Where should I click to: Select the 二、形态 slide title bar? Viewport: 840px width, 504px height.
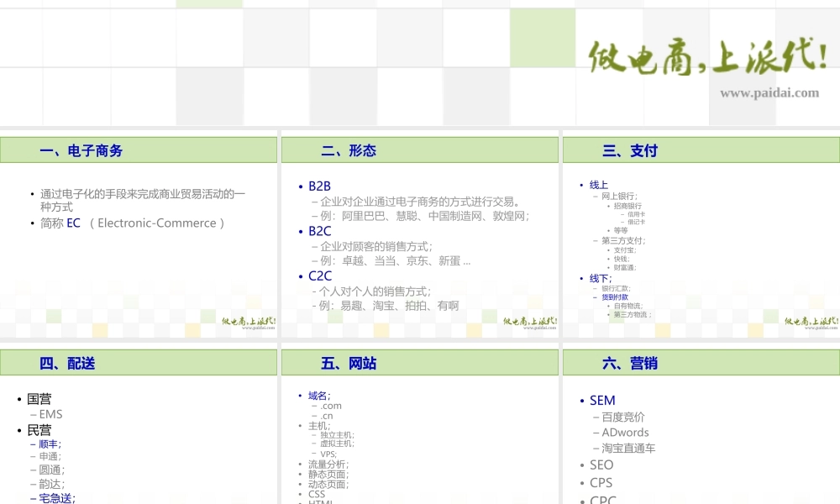420,150
